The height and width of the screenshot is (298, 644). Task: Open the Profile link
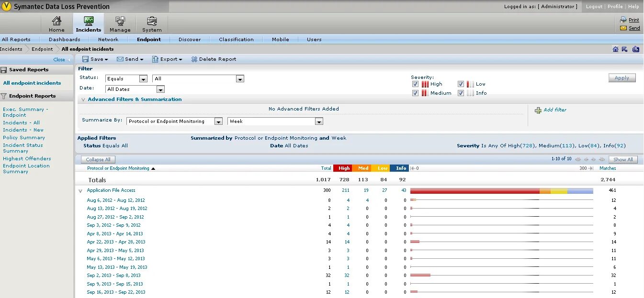coord(615,7)
